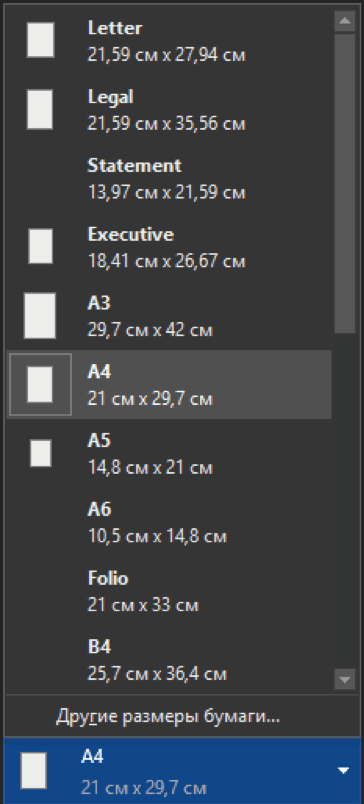Screen dimensions: 364x804
Task: Select Statement 13,97 см x 21,59 см
Action: 169,178
